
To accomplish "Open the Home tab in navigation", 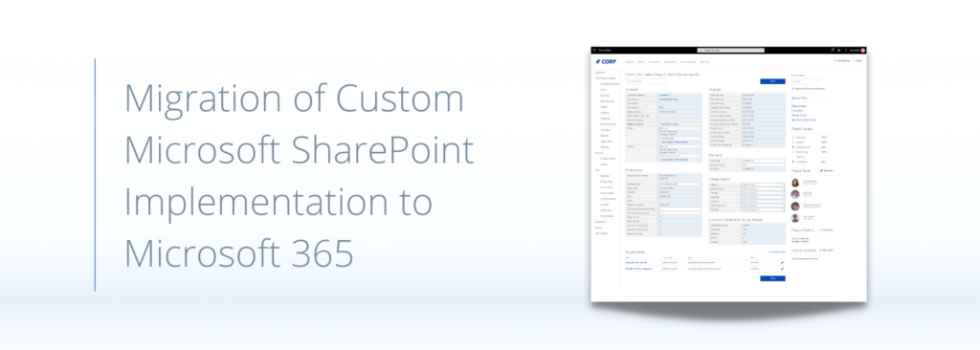I will point(640,62).
